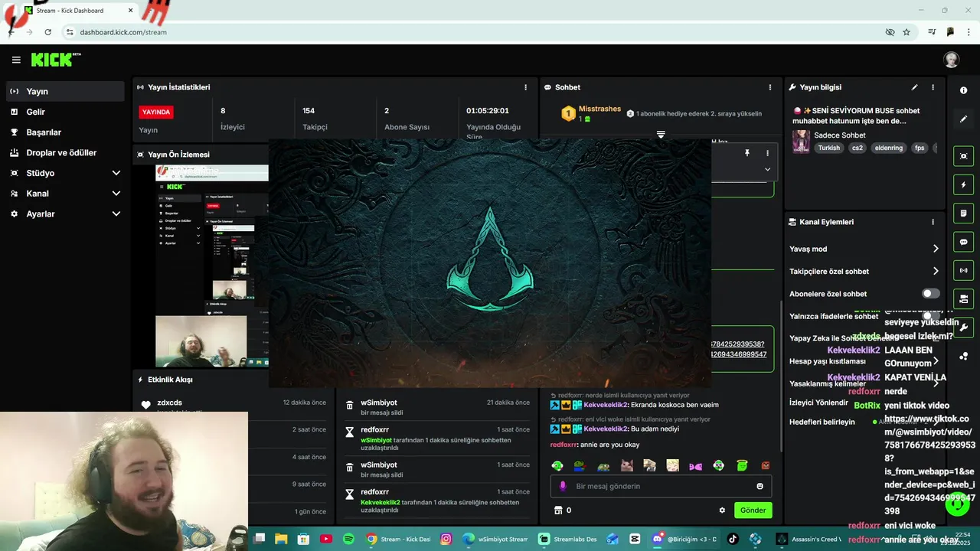
Task: Select Başarılar in the sidebar
Action: pos(66,132)
